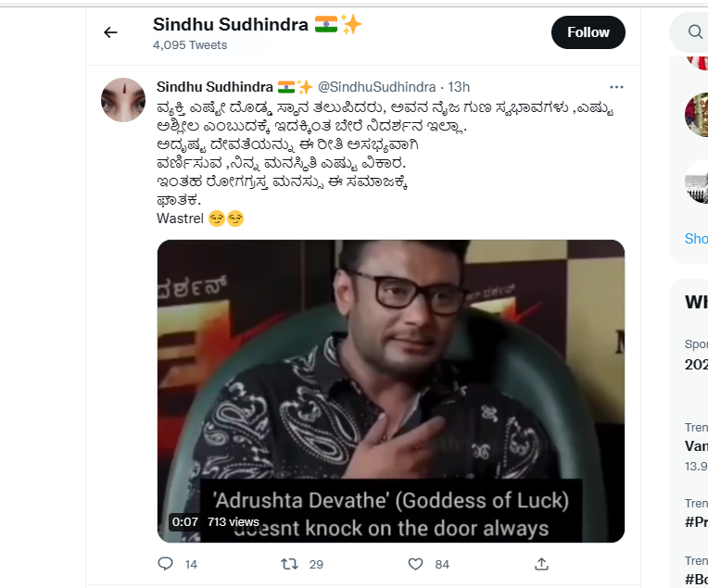Go back using the left arrow icon
The height and width of the screenshot is (588, 708).
(110, 32)
